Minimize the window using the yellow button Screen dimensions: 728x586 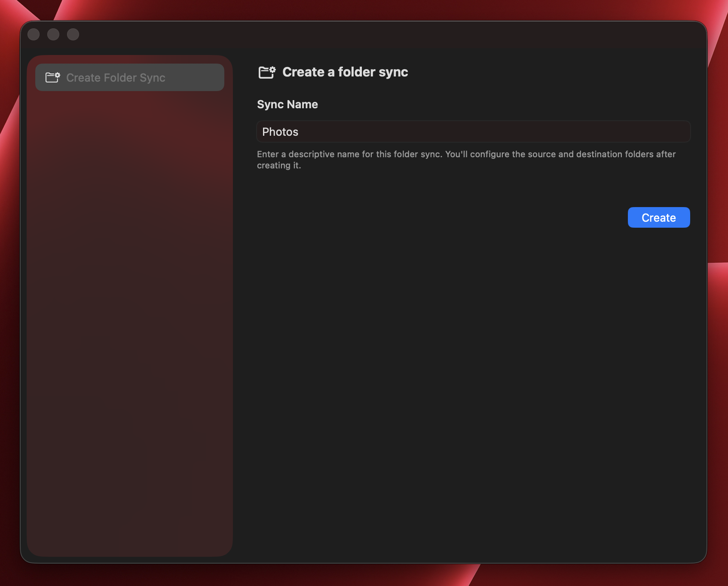pos(53,34)
